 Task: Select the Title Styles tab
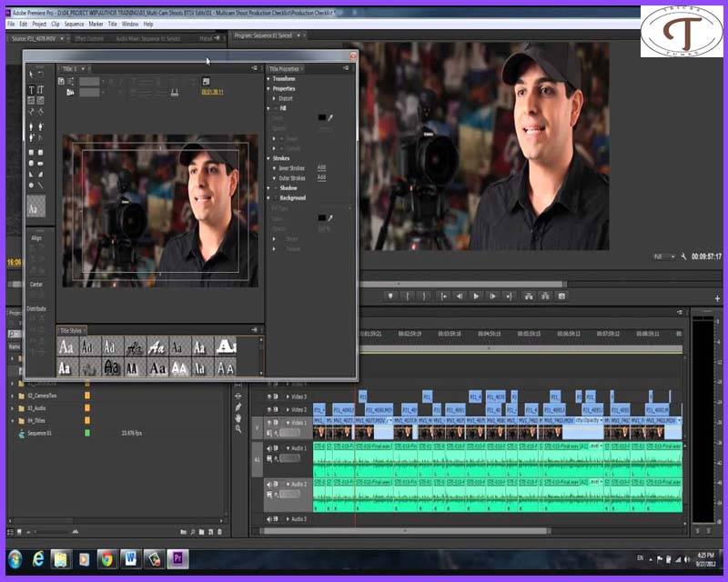pyautogui.click(x=71, y=331)
